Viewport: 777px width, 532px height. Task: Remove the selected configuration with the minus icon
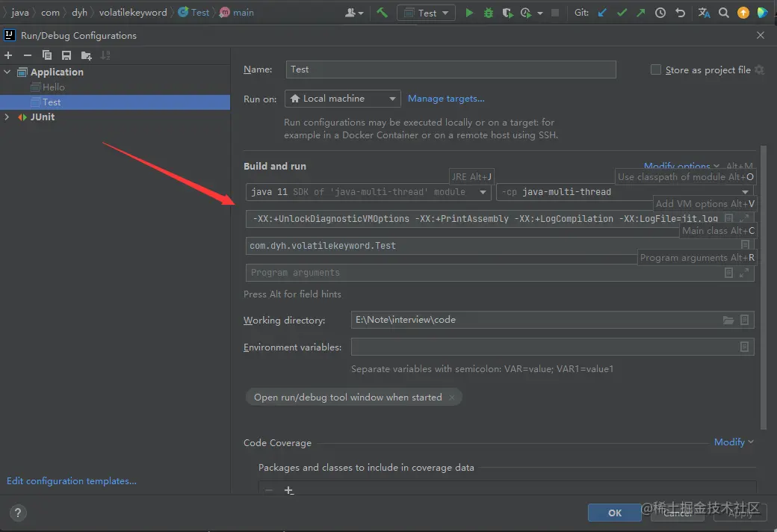tap(27, 55)
